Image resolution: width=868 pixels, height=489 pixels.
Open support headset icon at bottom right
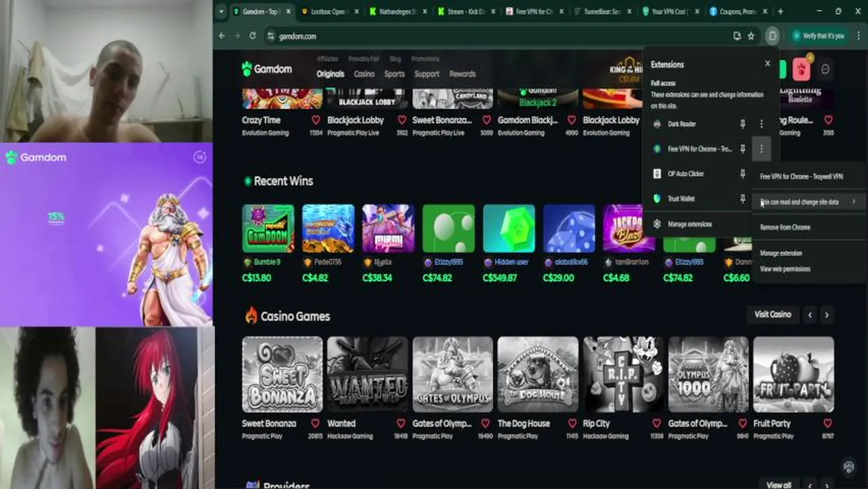pyautogui.click(x=848, y=467)
